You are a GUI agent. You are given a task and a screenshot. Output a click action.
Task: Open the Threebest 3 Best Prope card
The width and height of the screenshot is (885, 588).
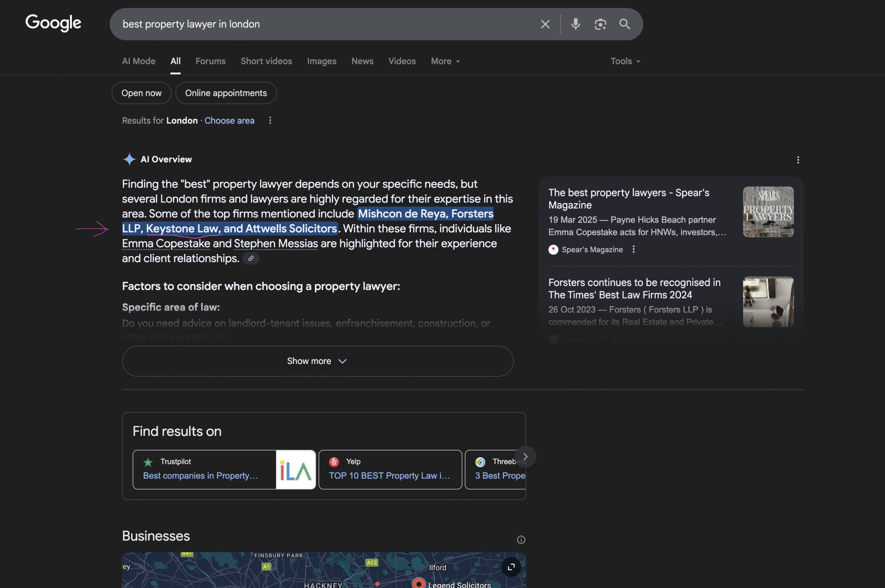[x=495, y=469]
